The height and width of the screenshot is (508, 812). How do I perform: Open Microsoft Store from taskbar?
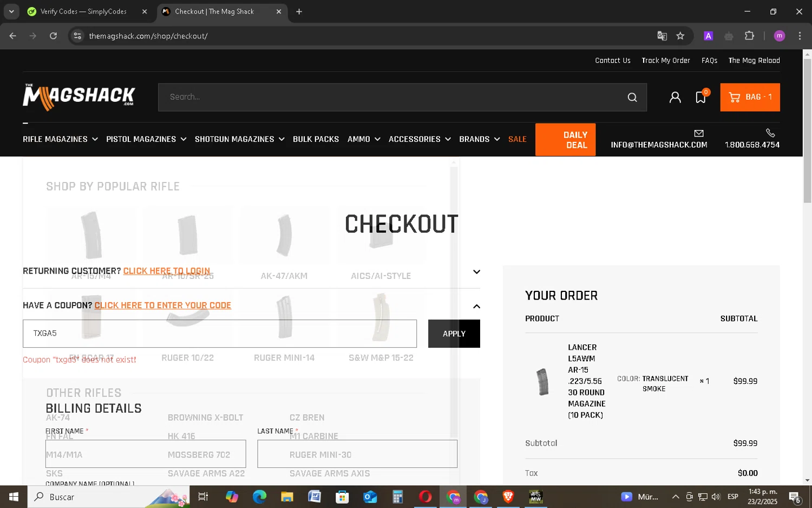point(342,497)
